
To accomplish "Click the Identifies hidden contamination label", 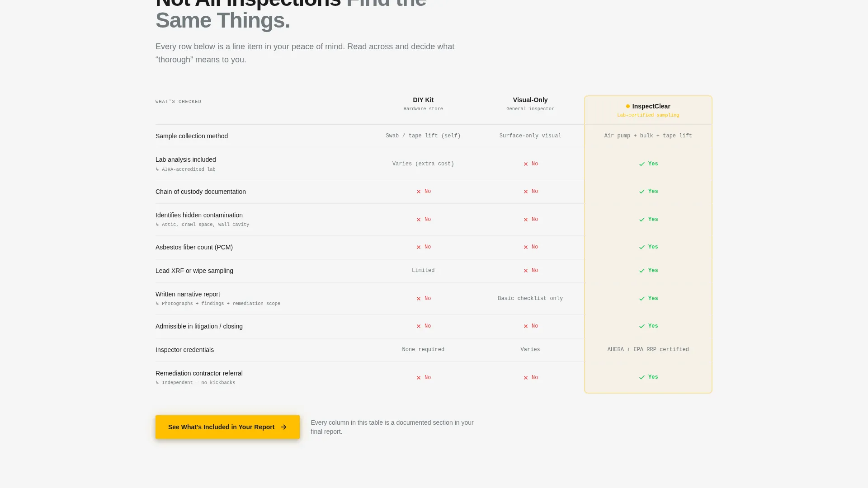I will (x=199, y=215).
